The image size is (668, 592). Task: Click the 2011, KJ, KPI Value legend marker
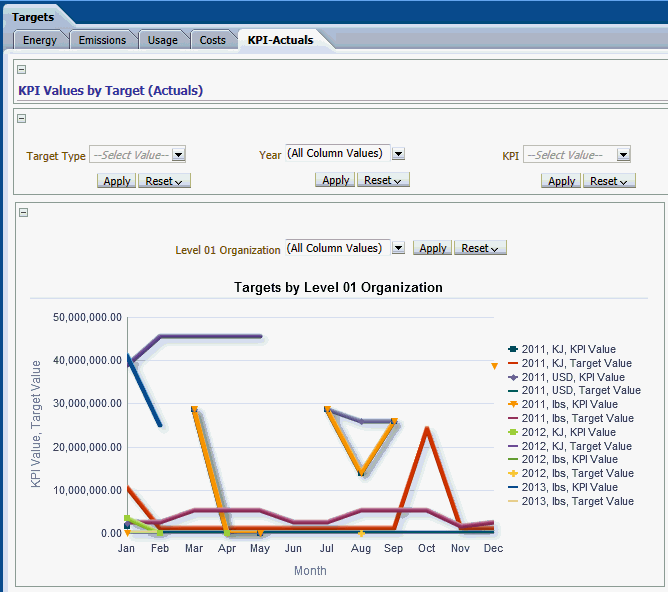tap(513, 349)
